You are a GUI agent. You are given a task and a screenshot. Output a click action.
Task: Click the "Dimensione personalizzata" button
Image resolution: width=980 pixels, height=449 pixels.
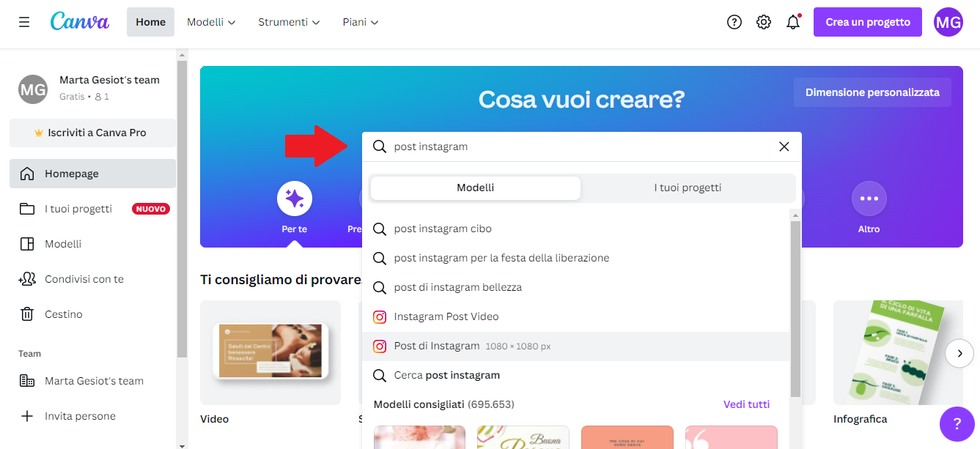[x=872, y=92]
